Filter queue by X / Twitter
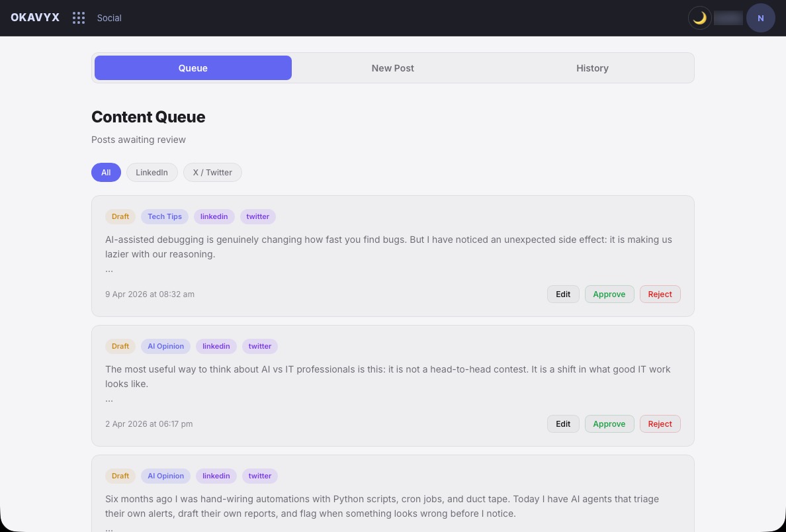This screenshot has height=532, width=786. pos(212,173)
